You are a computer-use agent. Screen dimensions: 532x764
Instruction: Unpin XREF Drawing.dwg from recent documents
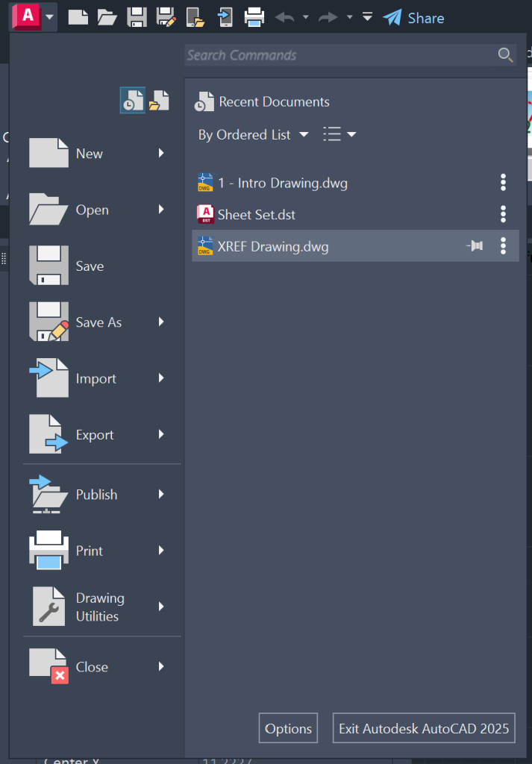pyautogui.click(x=475, y=246)
